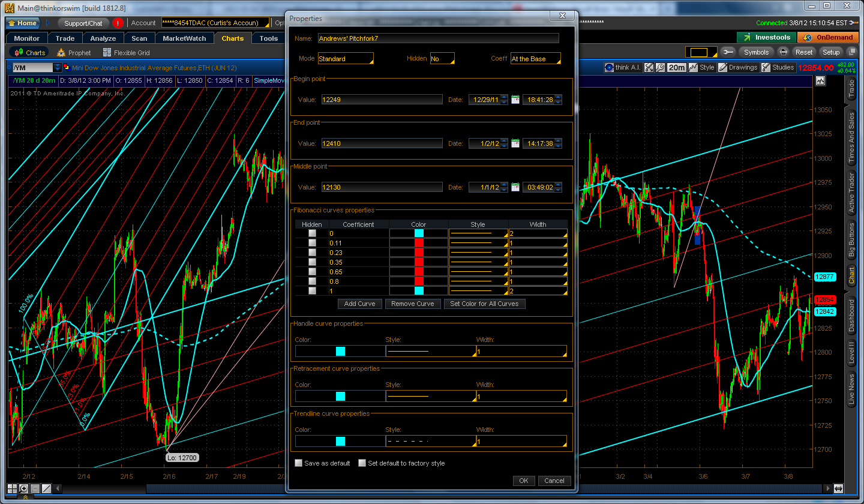
Task: Cancel the Properties dialog
Action: point(554,481)
